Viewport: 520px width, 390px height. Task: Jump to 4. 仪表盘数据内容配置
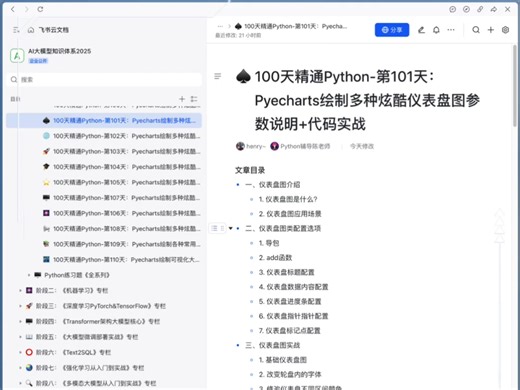point(293,287)
